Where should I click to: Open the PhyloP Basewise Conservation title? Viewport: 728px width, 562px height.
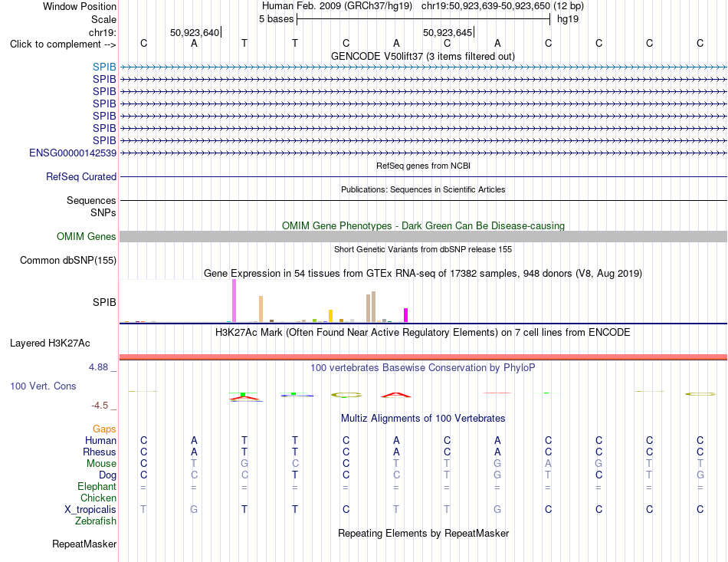coord(422,368)
